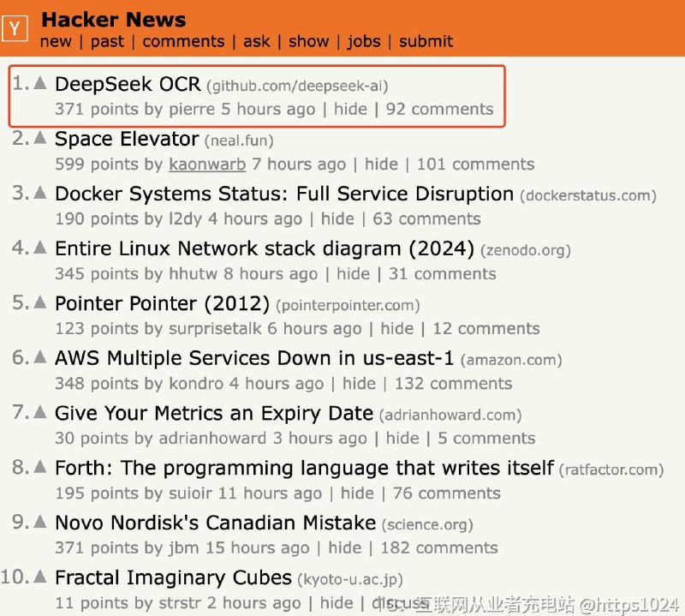Upvote Entire Linux Network stack diagram
The width and height of the screenshot is (685, 616).
coord(39,248)
